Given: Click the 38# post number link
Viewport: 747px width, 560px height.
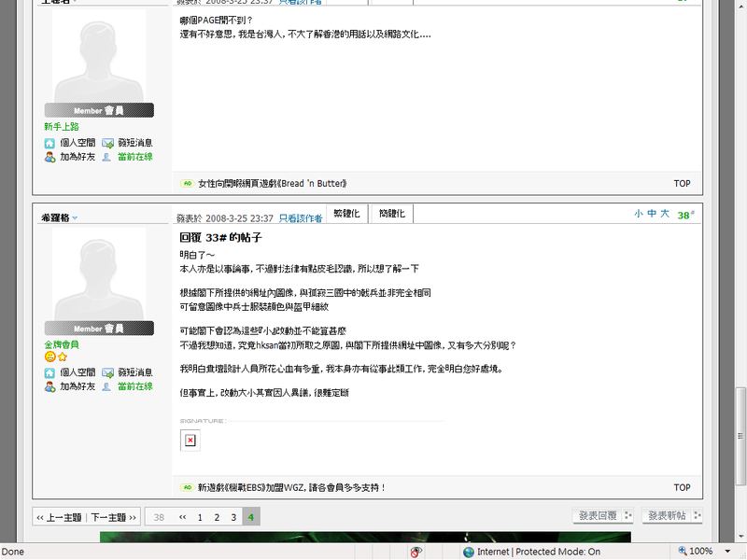Looking at the screenshot, I should [685, 216].
